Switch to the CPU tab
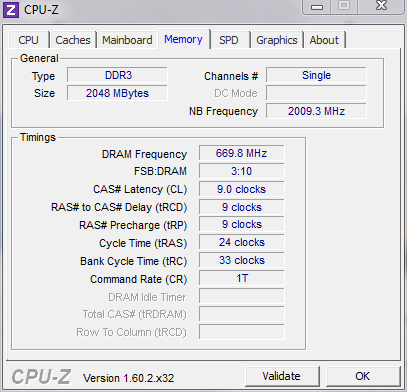 (29, 40)
